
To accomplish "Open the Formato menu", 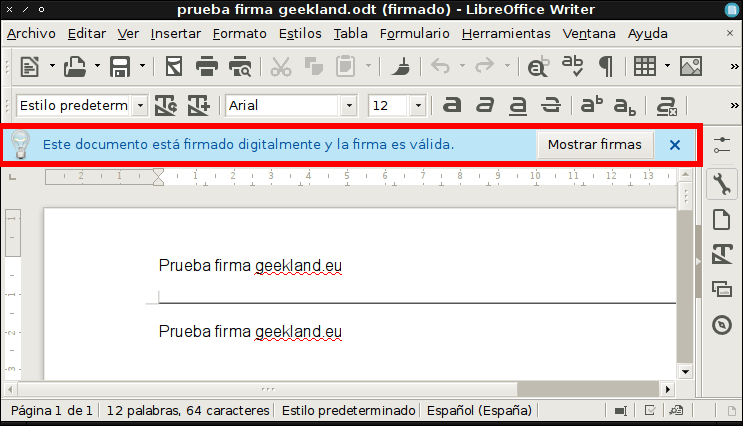I will [239, 34].
